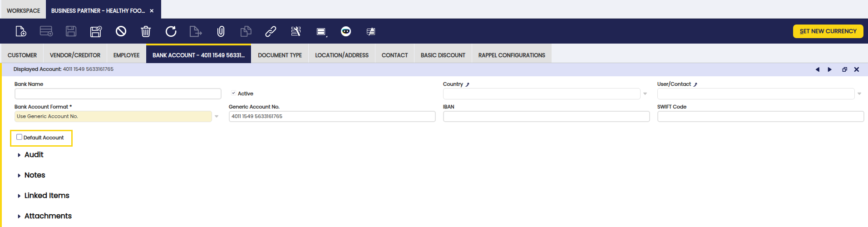
Task: Click the Set New Currency button
Action: tap(828, 31)
